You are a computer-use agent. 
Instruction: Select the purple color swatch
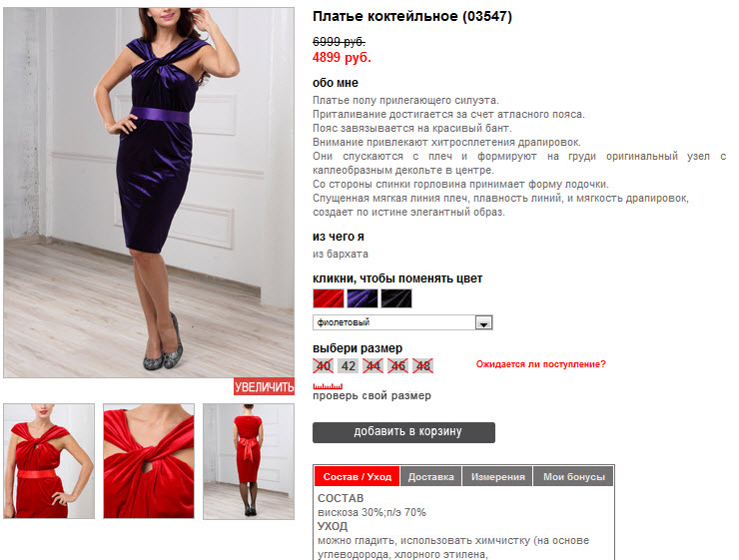(363, 298)
